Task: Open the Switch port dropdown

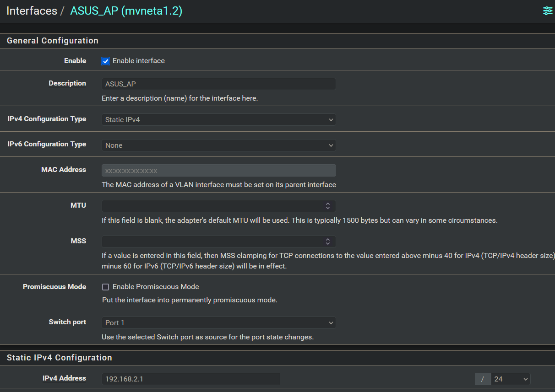Action: [x=218, y=323]
